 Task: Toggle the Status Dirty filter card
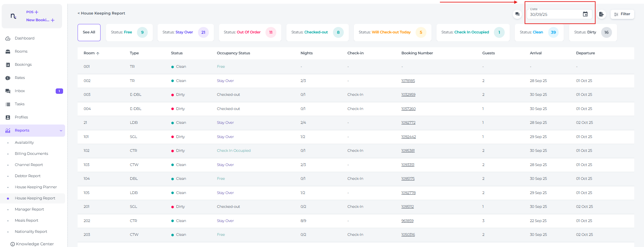[592, 32]
